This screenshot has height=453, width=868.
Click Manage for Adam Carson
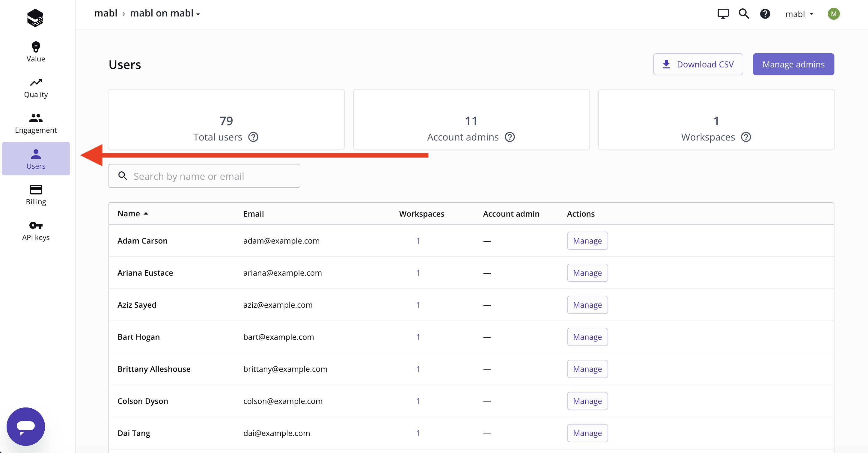[587, 241]
